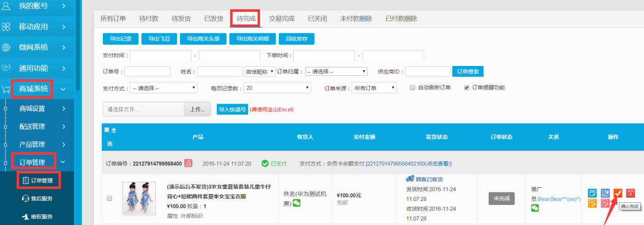
Task: Click the girls' denim outfit product thumbnail
Action: pyautogui.click(x=139, y=198)
